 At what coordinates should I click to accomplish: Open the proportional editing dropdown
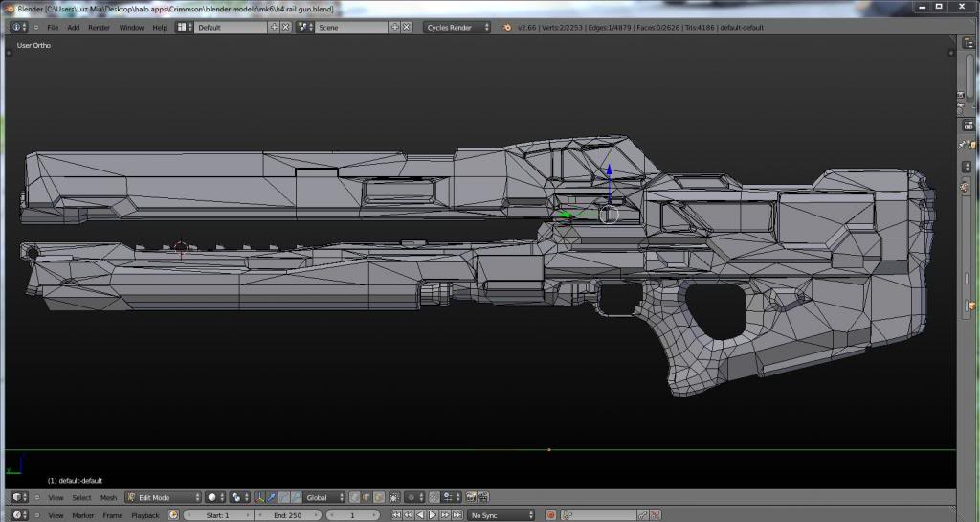click(414, 498)
